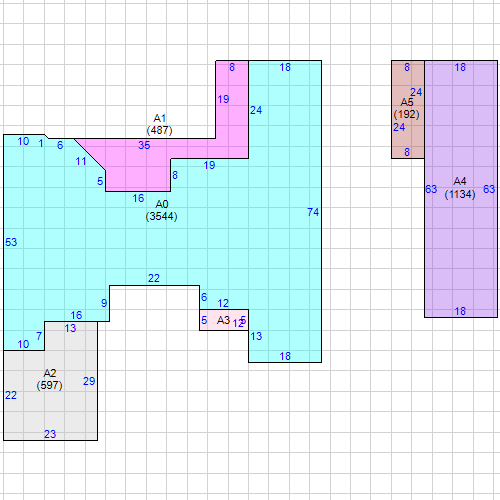Select the 18 dimension at bottom of purple A4
The height and width of the screenshot is (500, 500).
pyautogui.click(x=460, y=311)
